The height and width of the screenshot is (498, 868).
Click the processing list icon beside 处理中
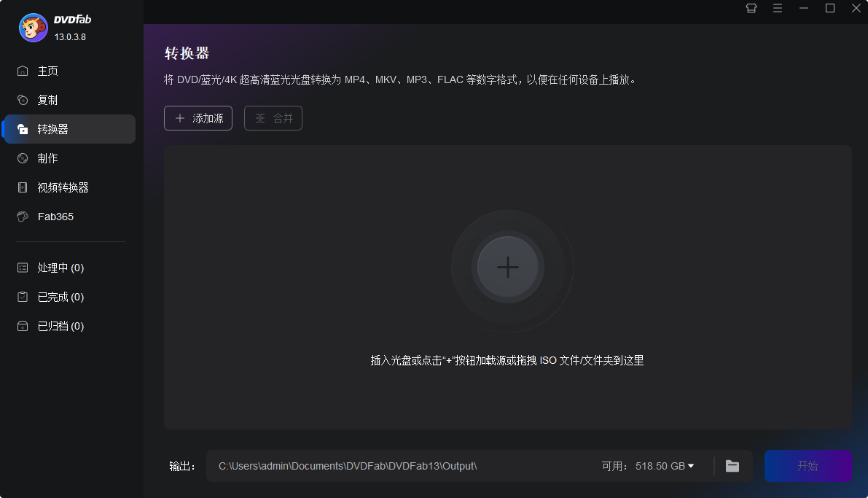(23, 268)
